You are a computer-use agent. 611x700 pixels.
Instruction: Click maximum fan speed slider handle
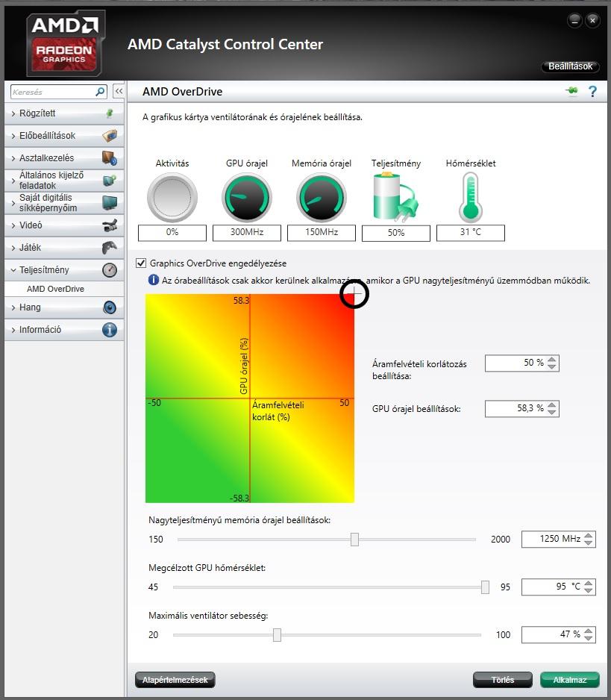tap(277, 634)
